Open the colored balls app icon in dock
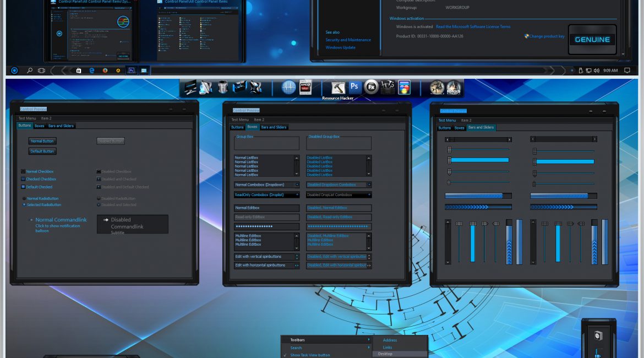The image size is (644, 358). 404,87
